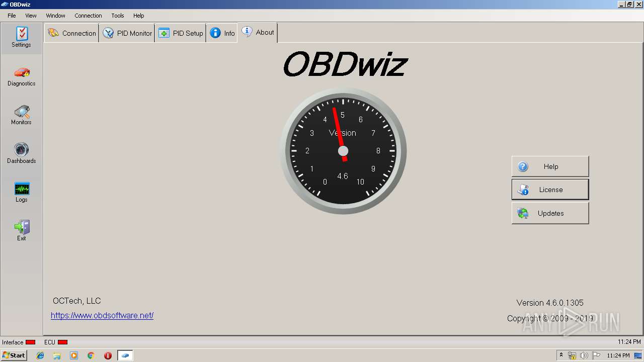Open the Tools menu
The height and width of the screenshot is (362, 644).
point(118,16)
